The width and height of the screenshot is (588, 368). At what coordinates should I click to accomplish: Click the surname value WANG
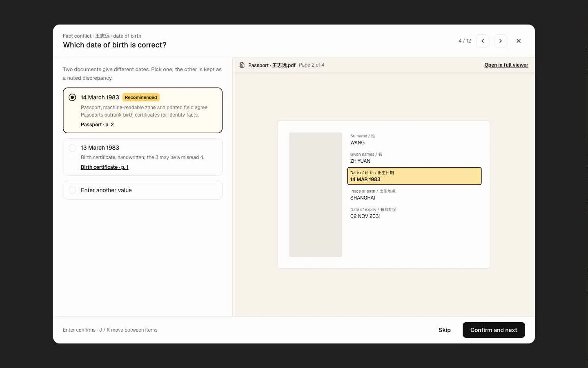pos(357,143)
